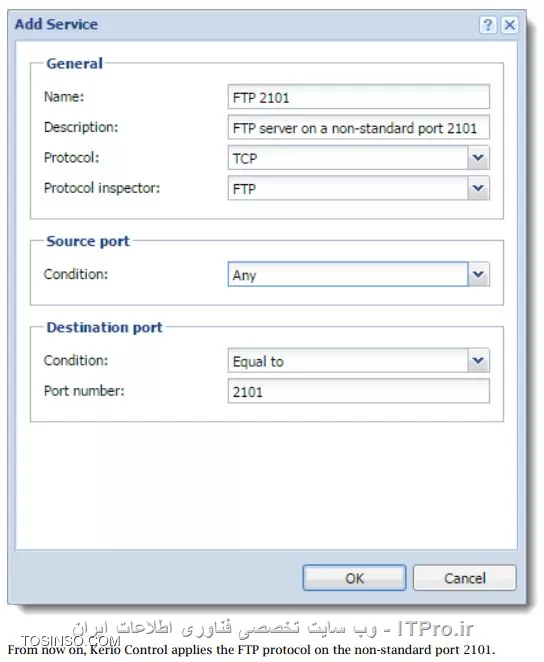Click the 'Port number:' label
544x662 pixels.
pyautogui.click(x=84, y=391)
